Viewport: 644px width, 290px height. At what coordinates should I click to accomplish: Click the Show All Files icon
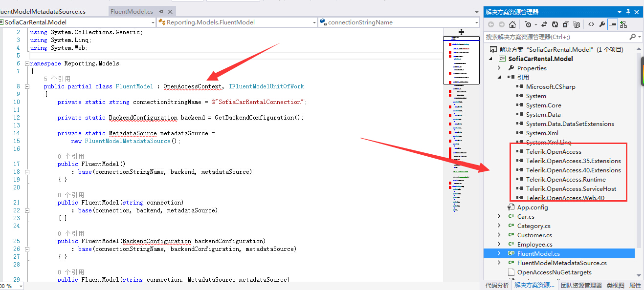pos(577,24)
